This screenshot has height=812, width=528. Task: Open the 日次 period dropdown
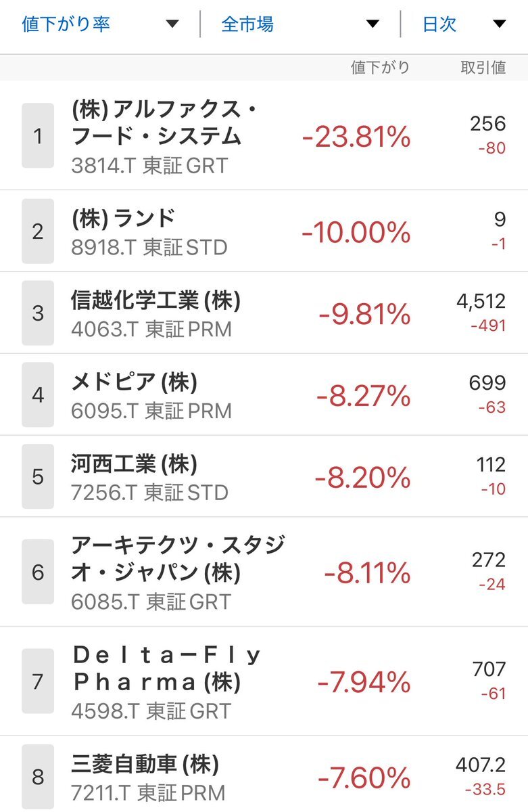pos(464,24)
